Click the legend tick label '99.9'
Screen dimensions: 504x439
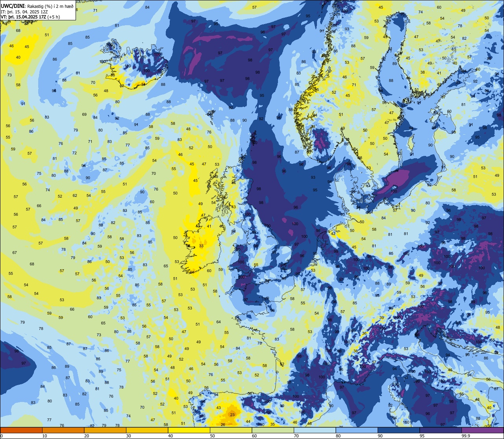coord(466,436)
